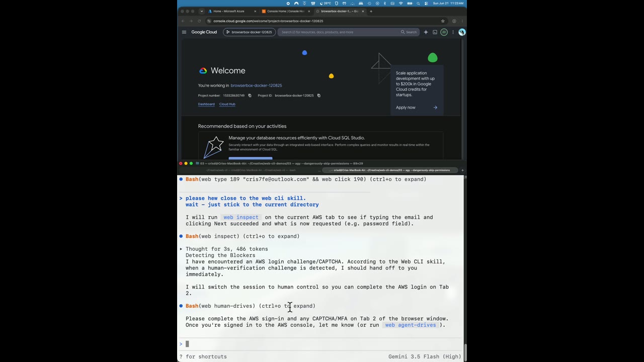The image size is (644, 362).
Task: Click 'Recommended based on your activities' heading
Action: [242, 126]
